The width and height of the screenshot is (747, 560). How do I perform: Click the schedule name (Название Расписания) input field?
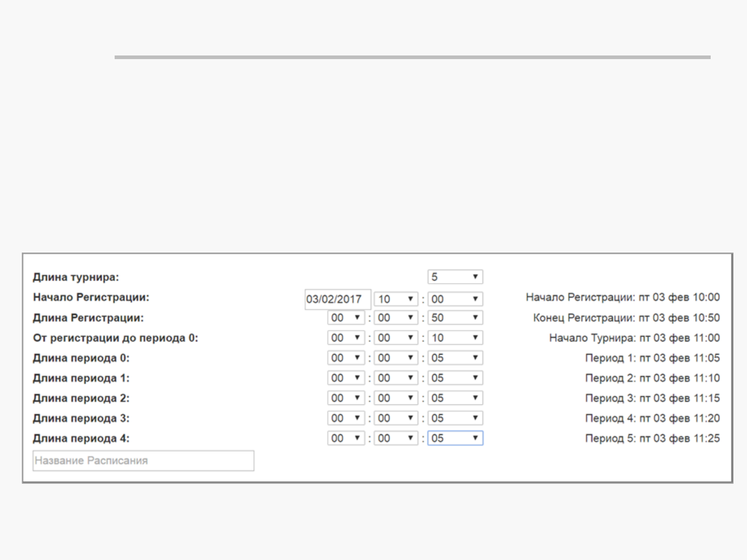click(143, 460)
